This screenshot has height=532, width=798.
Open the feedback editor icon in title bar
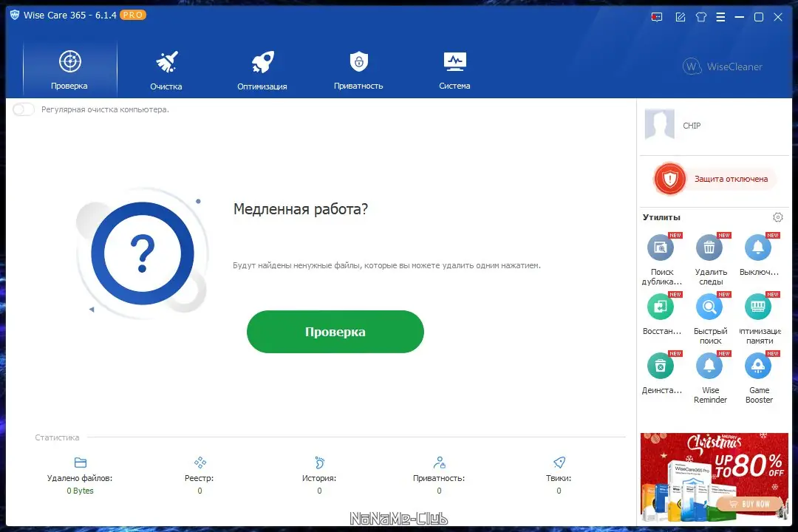point(680,16)
